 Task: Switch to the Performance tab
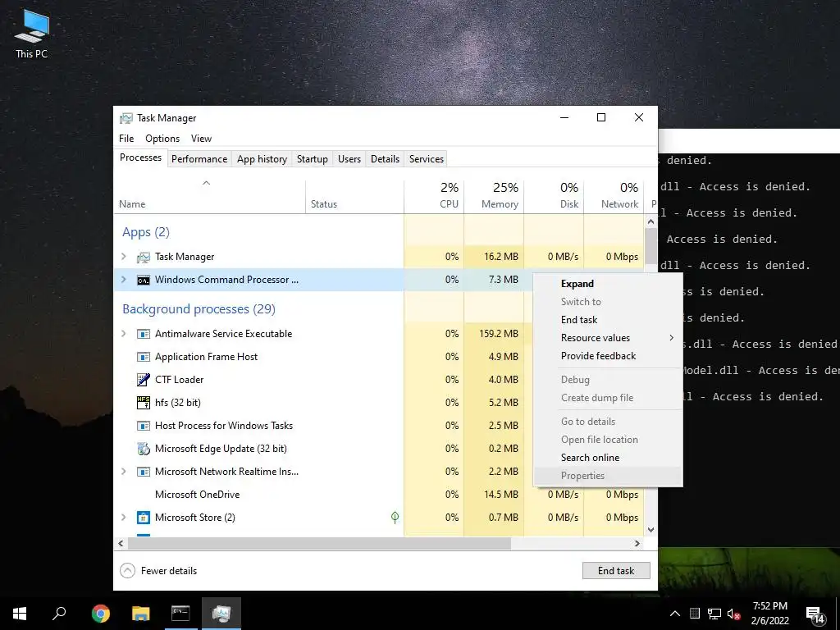pos(199,159)
